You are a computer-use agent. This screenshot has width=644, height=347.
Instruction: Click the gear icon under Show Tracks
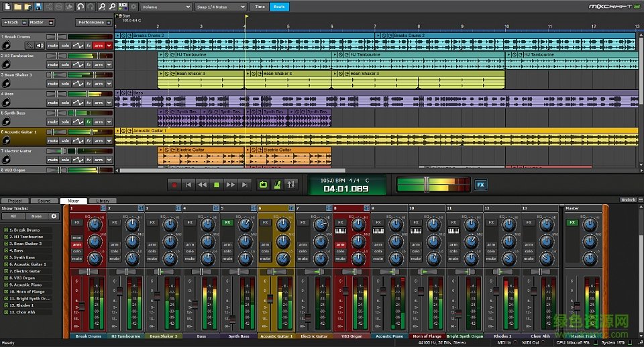click(54, 216)
